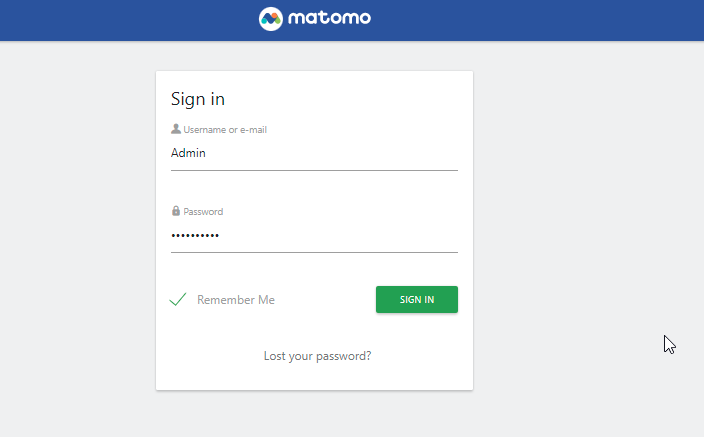The image size is (704, 437).
Task: Click the Password label text
Action: [x=203, y=212]
